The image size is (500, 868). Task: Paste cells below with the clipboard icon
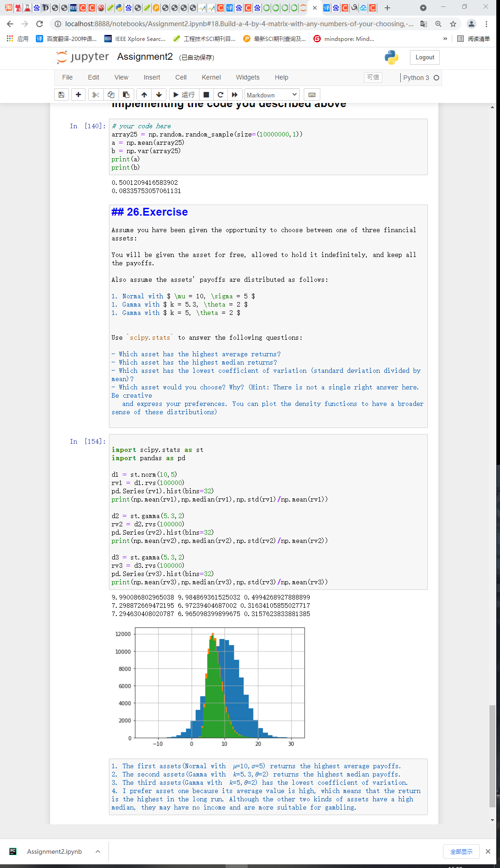point(126,95)
